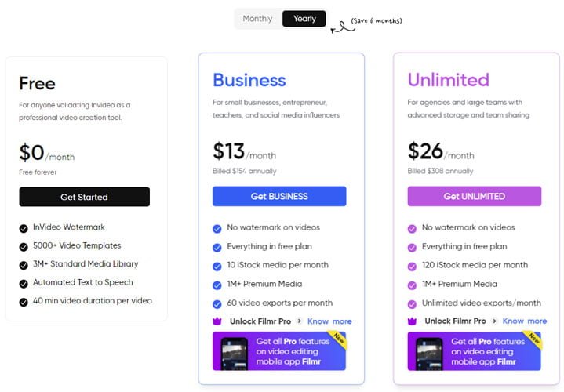The width and height of the screenshot is (564, 392).
Task: Click checkmark beside InVideo Watermark
Action: pyautogui.click(x=24, y=229)
